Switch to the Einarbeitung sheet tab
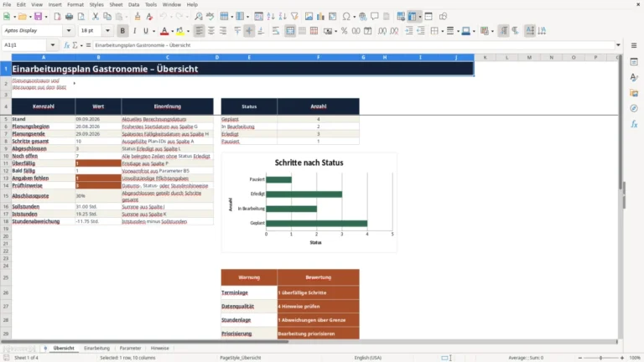Screen dimensions: 644x362 (97, 348)
